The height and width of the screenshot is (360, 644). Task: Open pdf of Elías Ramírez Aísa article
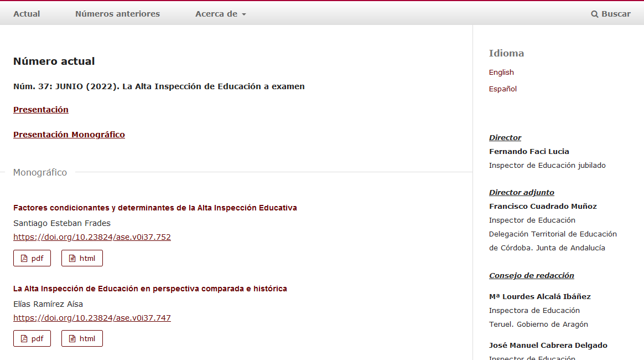(32, 339)
